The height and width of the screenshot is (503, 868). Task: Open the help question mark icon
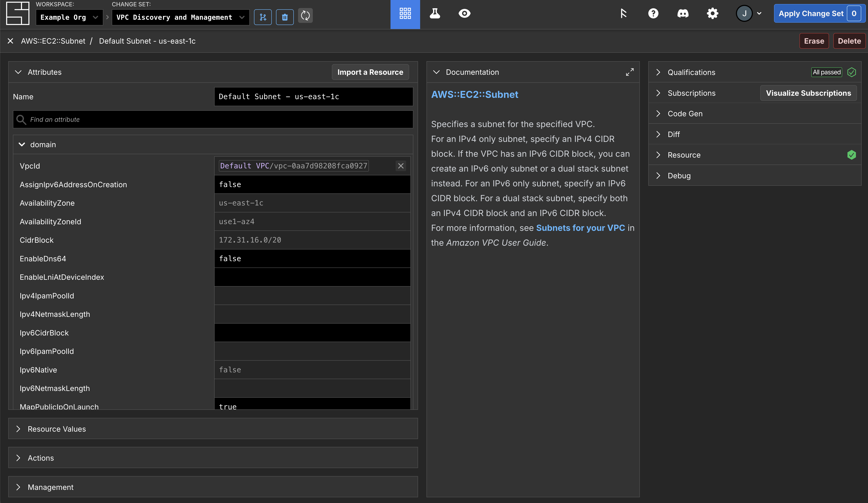click(653, 14)
